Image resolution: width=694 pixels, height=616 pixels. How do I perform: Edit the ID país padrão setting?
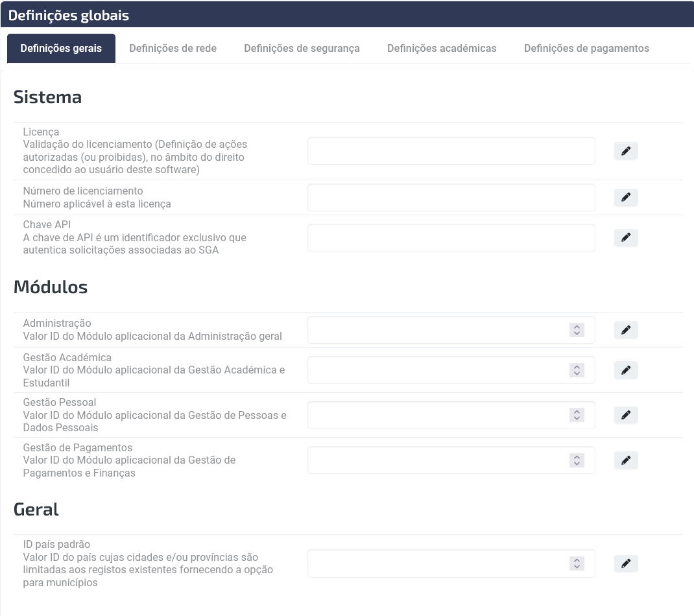click(x=626, y=563)
